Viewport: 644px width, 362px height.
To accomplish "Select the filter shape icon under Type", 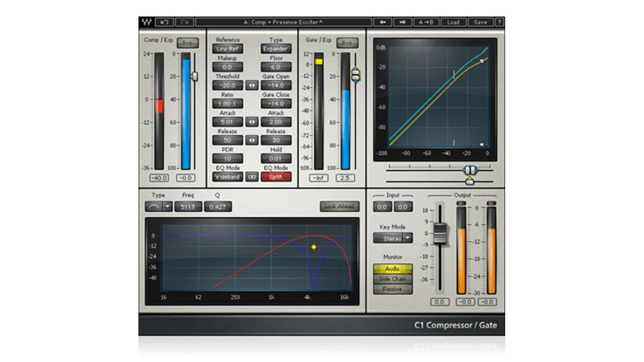I will click(x=154, y=206).
